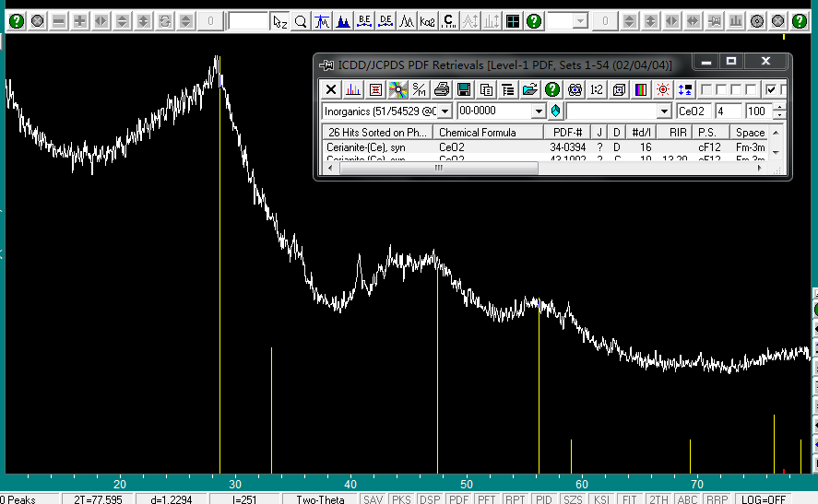Viewport: 818px width, 504px height.
Task: Click the Kα2 stripping toolbar icon
Action: tap(428, 21)
